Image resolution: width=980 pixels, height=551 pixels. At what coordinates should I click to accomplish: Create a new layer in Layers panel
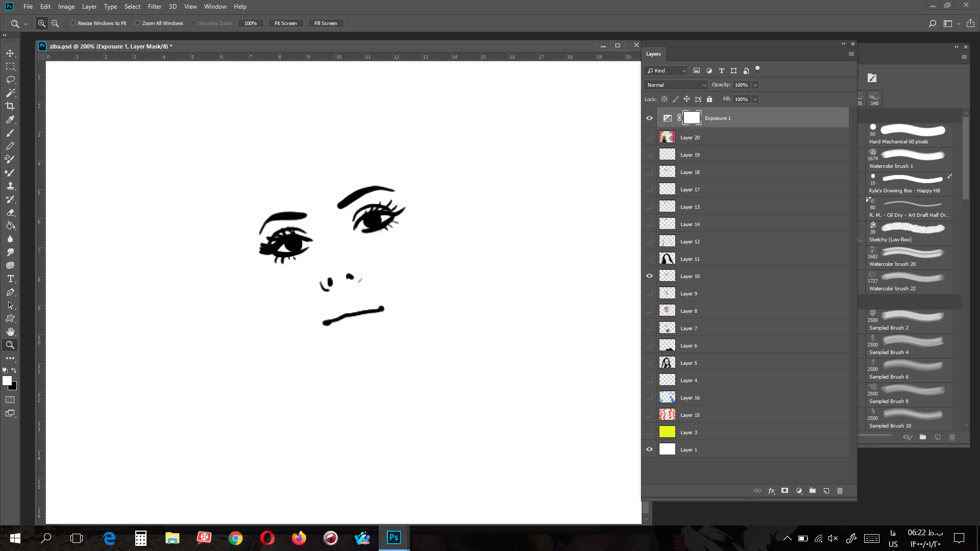(x=826, y=491)
